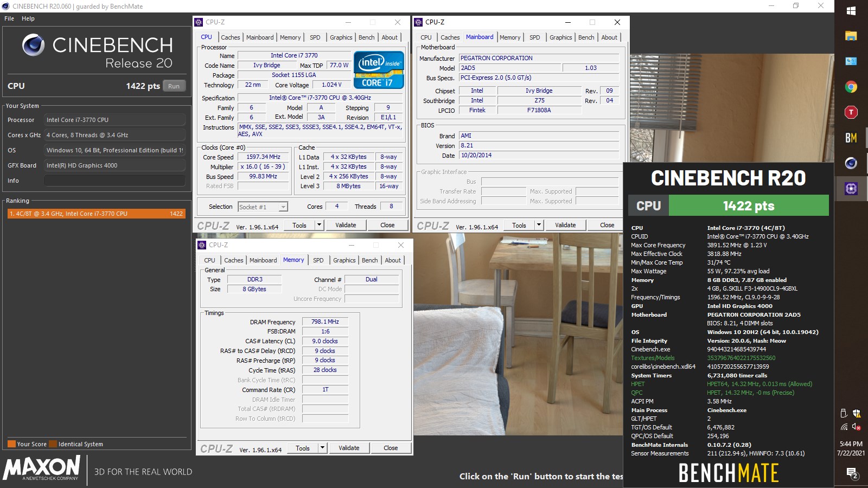868x488 pixels.
Task: Open Graphics tab in Mainboard window
Action: 560,37
